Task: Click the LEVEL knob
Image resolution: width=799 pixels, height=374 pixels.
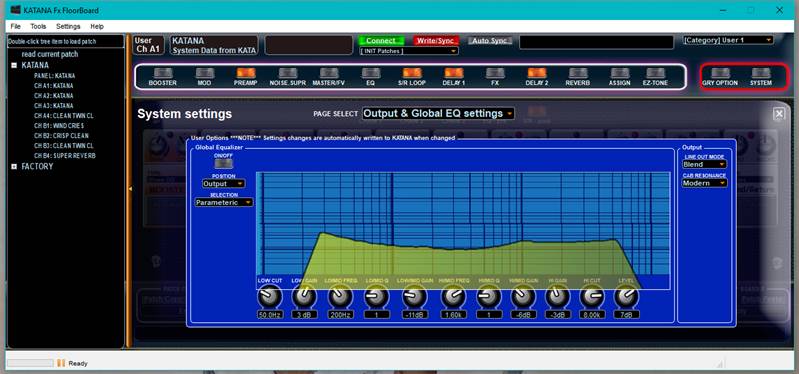Action: 626,297
